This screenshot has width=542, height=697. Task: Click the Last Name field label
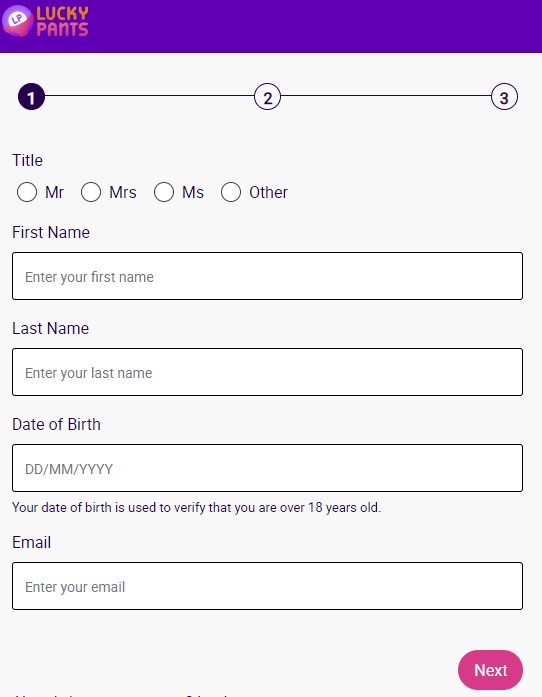tap(50, 328)
